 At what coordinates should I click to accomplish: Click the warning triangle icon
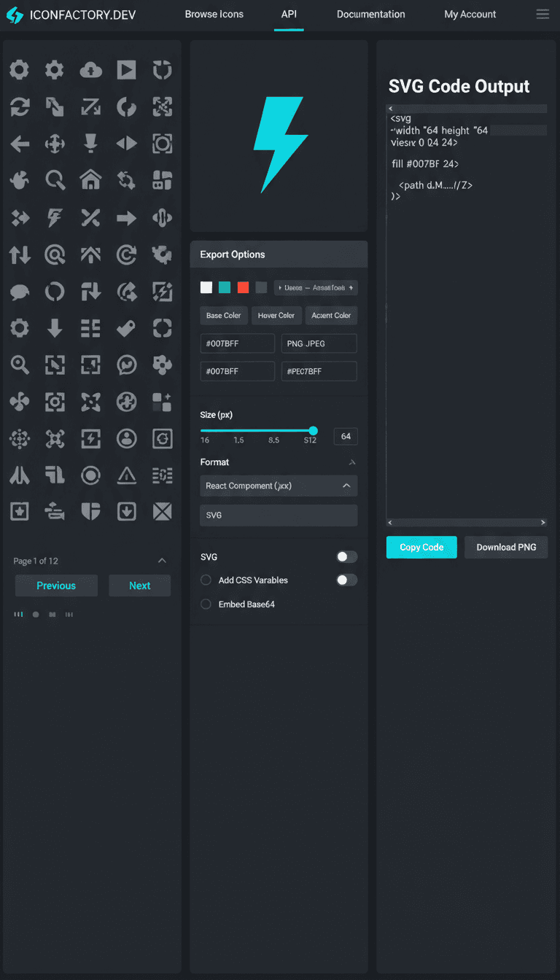coord(126,475)
